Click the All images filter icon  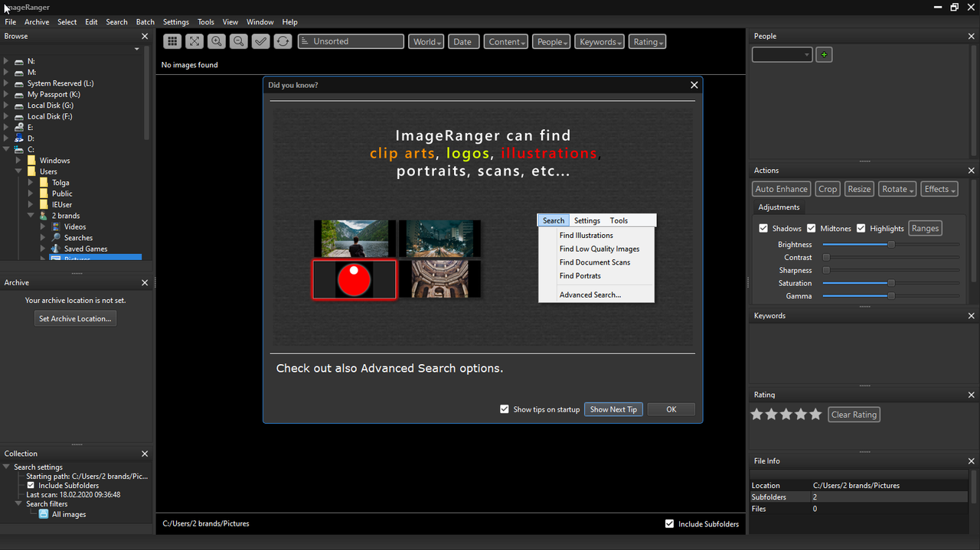[44, 514]
